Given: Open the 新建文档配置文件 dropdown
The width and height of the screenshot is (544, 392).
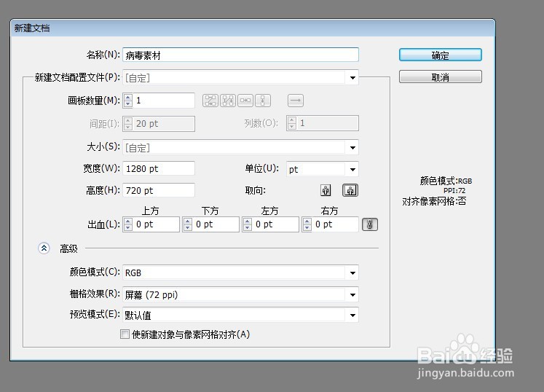Looking at the screenshot, I should [240, 77].
